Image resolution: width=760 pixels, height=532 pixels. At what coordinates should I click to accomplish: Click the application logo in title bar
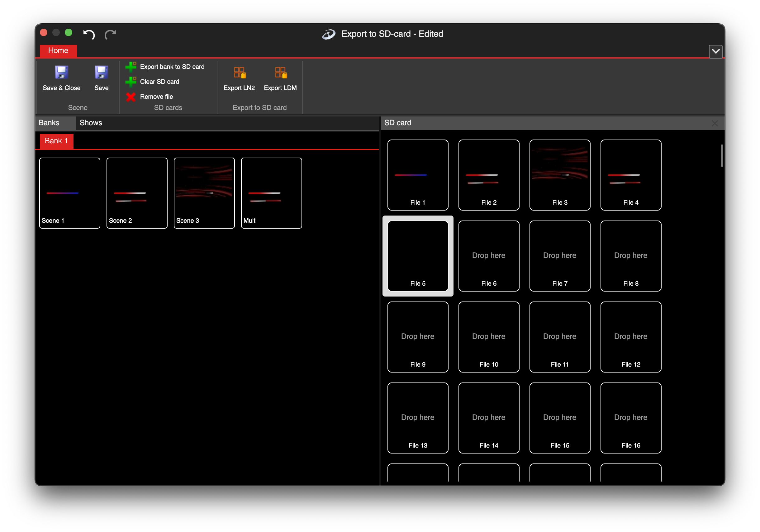[329, 34]
